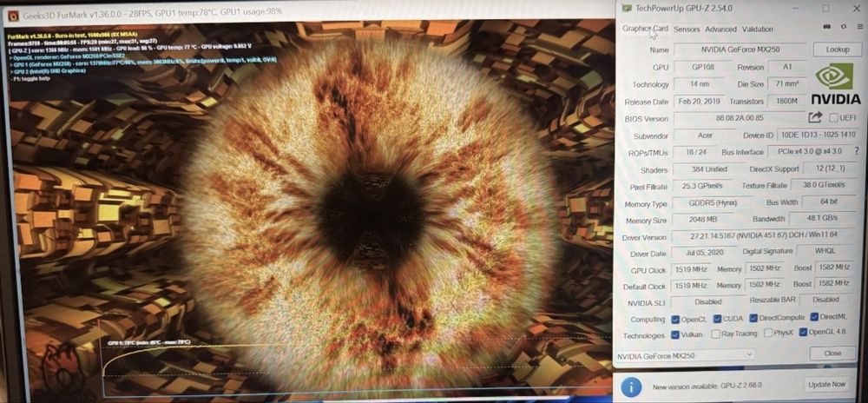Click the Shaders value 384 Unified
868x403 pixels.
coord(709,169)
